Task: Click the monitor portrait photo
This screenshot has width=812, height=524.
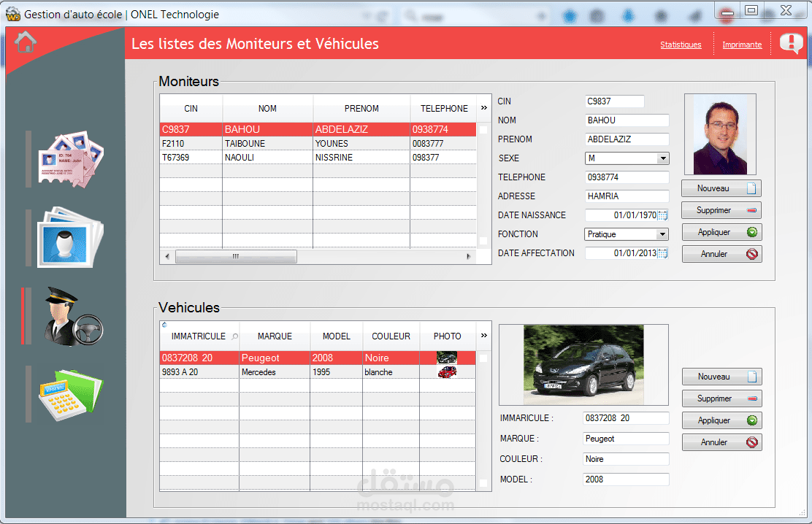Action: click(x=720, y=134)
